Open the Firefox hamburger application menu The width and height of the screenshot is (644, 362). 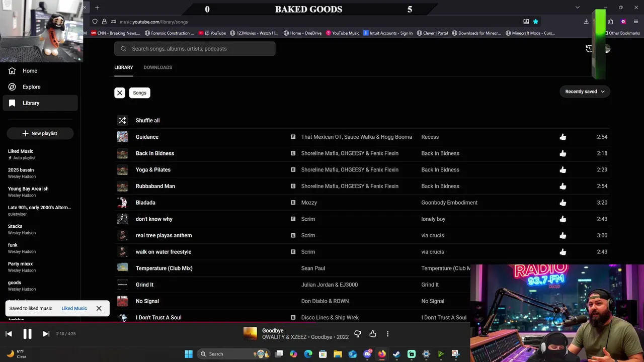pos(636,22)
